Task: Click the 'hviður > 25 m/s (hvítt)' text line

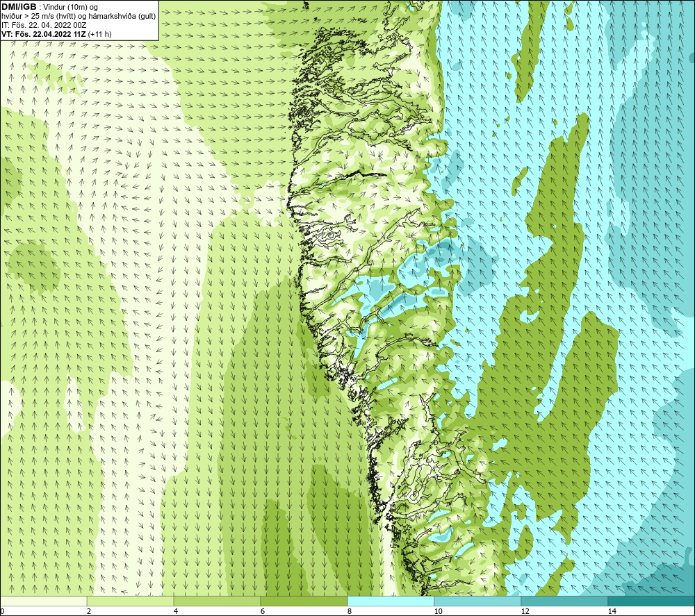Action: (x=79, y=16)
